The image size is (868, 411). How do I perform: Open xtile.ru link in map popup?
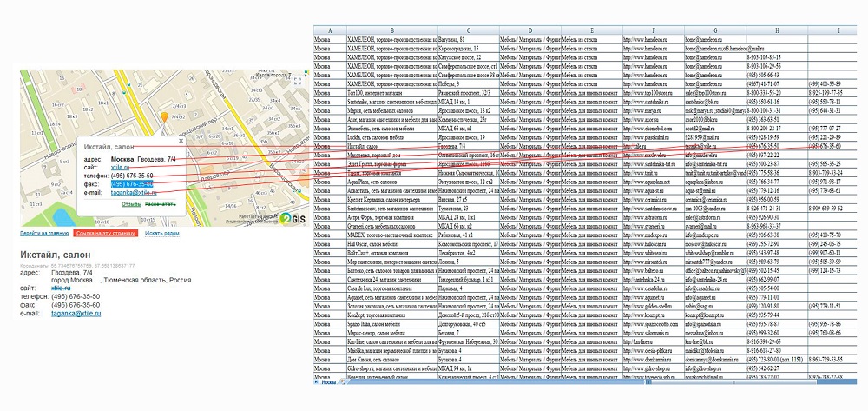pyautogui.click(x=121, y=168)
